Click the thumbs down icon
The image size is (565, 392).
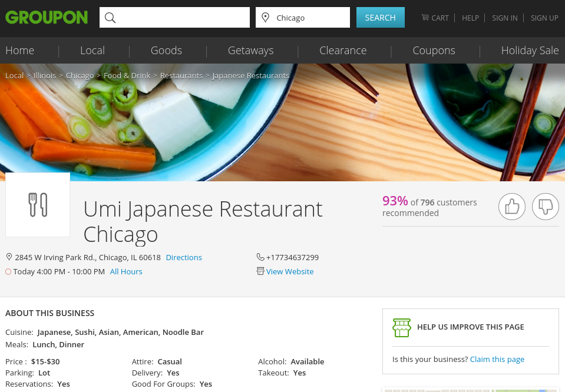[545, 206]
